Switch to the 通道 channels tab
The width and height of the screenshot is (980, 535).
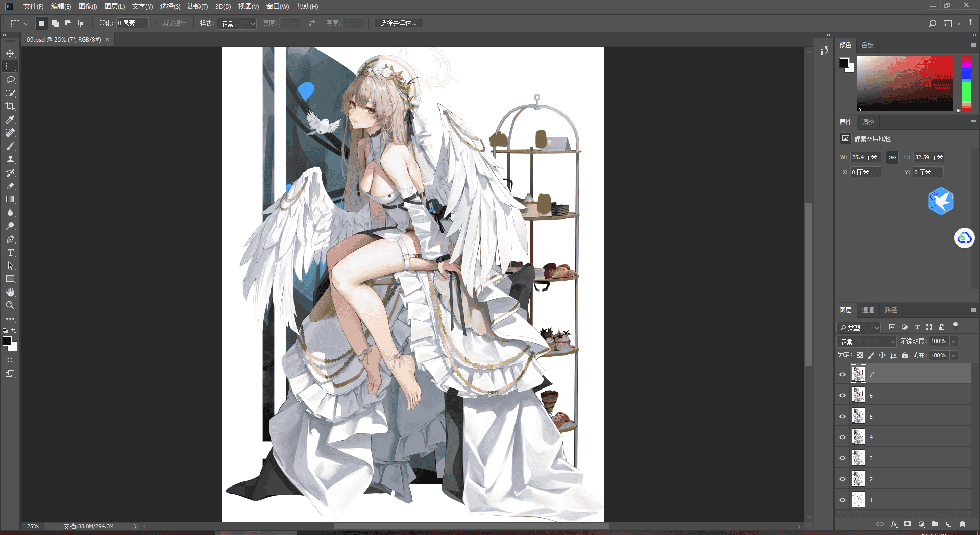(868, 310)
